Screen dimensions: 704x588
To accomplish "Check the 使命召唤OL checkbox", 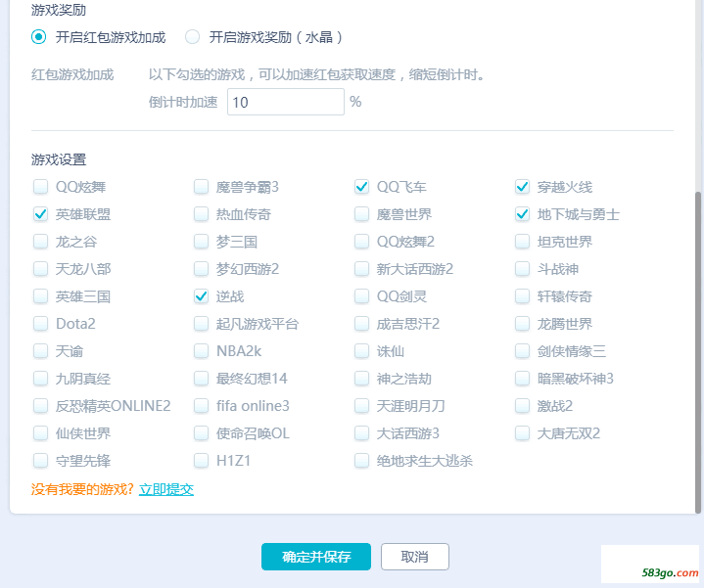I will tap(201, 433).
